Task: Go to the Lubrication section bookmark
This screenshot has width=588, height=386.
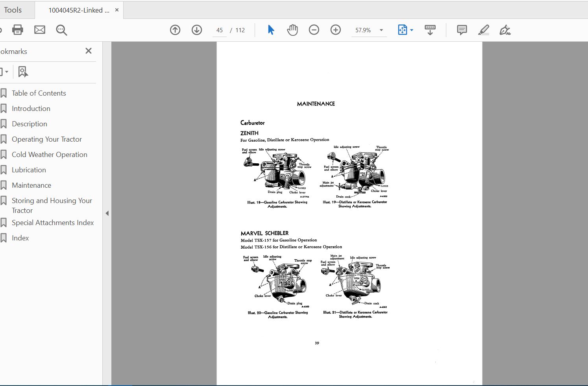Action: point(29,170)
